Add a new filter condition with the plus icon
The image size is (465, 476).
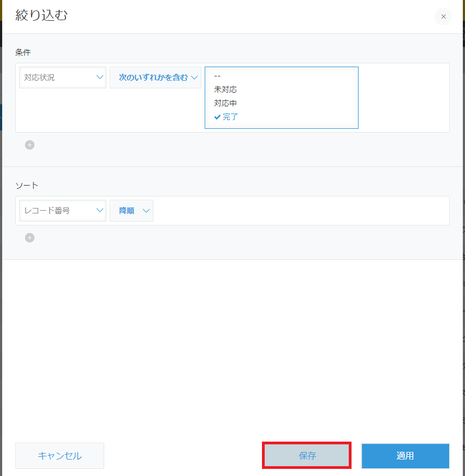[30, 145]
